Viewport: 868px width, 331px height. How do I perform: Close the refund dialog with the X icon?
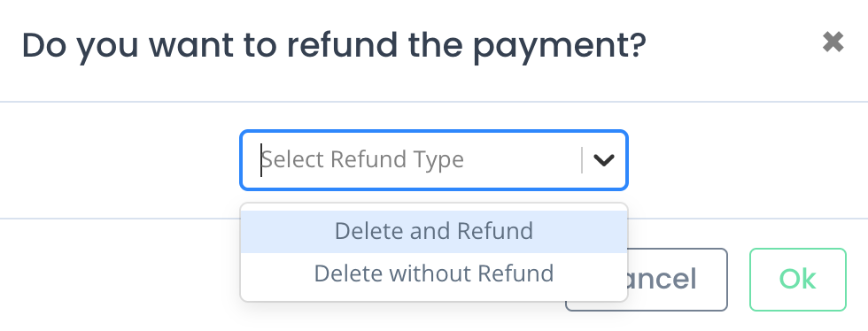point(833,42)
